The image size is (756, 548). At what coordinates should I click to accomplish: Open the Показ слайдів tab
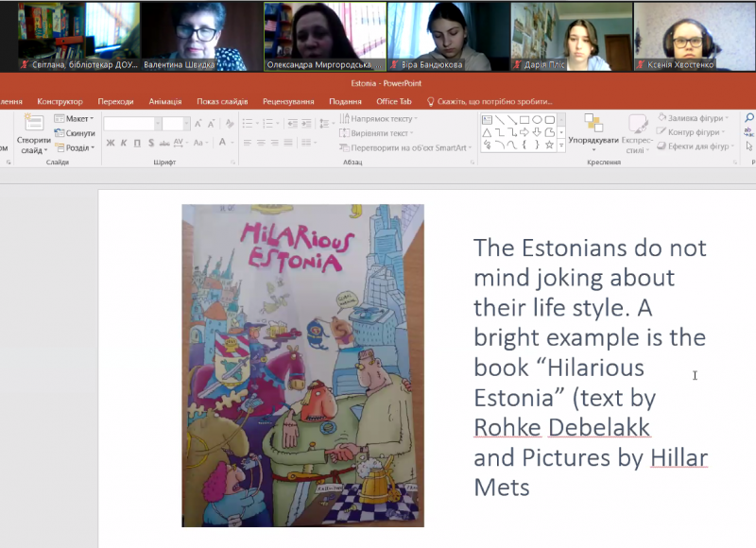point(222,102)
